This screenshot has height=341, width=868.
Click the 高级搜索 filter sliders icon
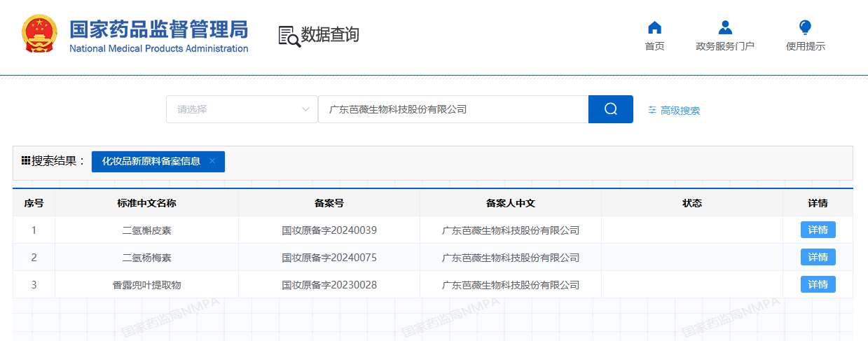click(652, 110)
